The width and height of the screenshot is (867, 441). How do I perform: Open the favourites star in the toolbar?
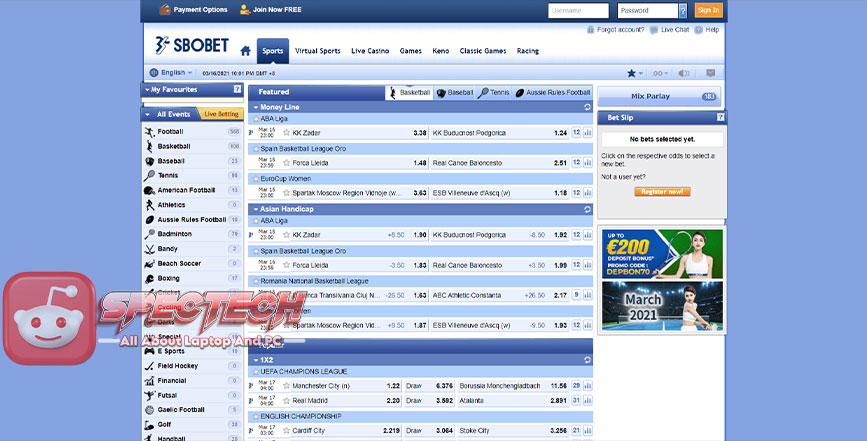point(631,73)
